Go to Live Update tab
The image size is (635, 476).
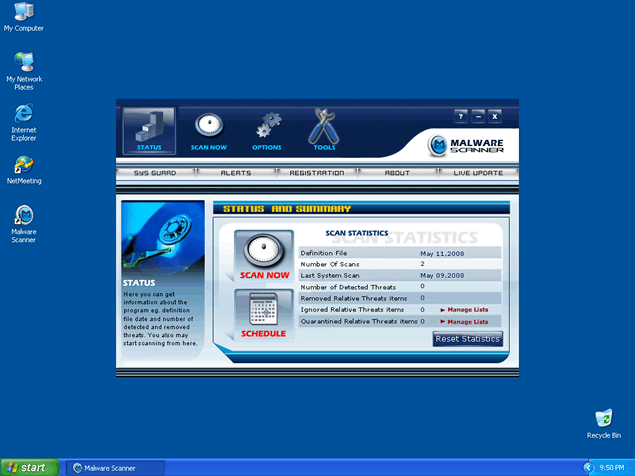pos(478,173)
